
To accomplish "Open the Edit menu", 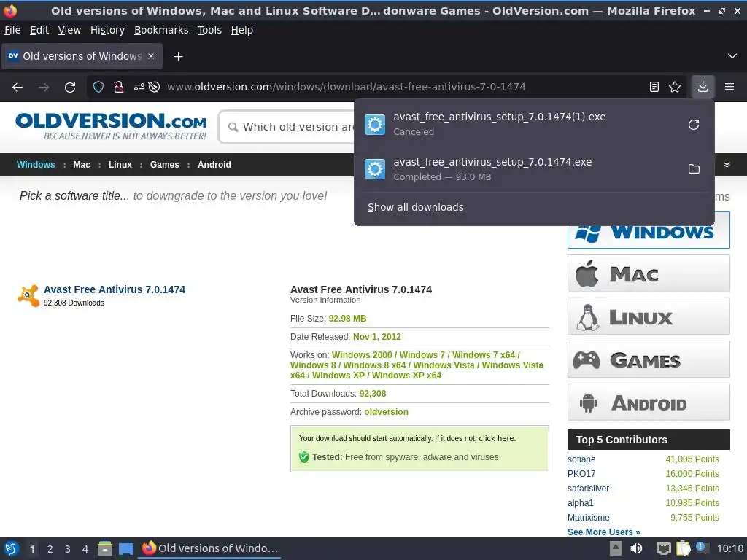I will tap(39, 30).
